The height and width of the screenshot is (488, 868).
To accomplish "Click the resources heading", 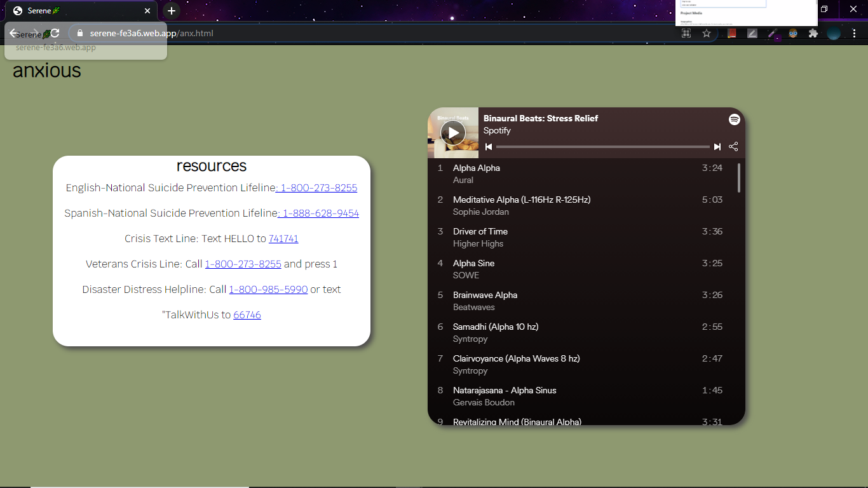I will [212, 166].
